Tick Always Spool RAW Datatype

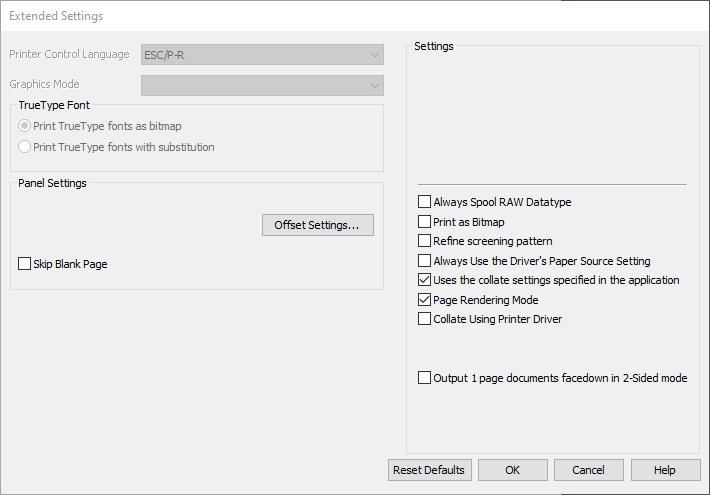(425, 202)
